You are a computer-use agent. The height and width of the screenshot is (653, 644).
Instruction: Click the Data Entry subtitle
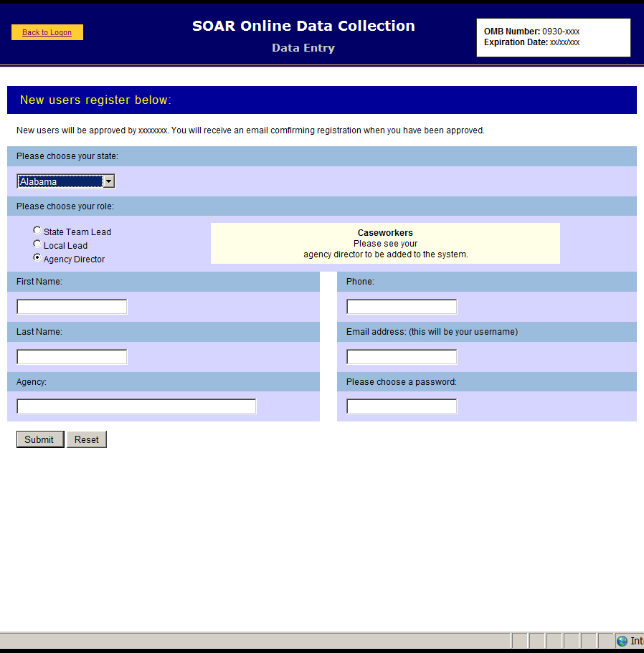click(x=303, y=48)
